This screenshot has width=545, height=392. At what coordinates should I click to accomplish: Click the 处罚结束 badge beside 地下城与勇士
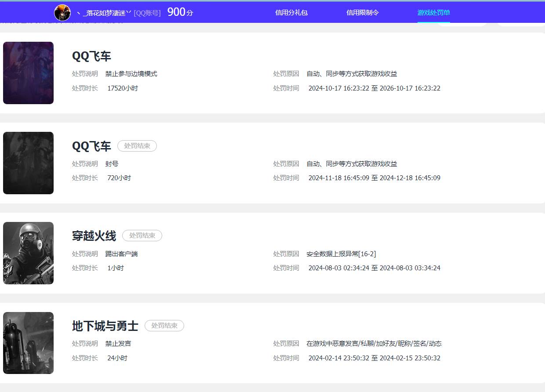pos(164,326)
